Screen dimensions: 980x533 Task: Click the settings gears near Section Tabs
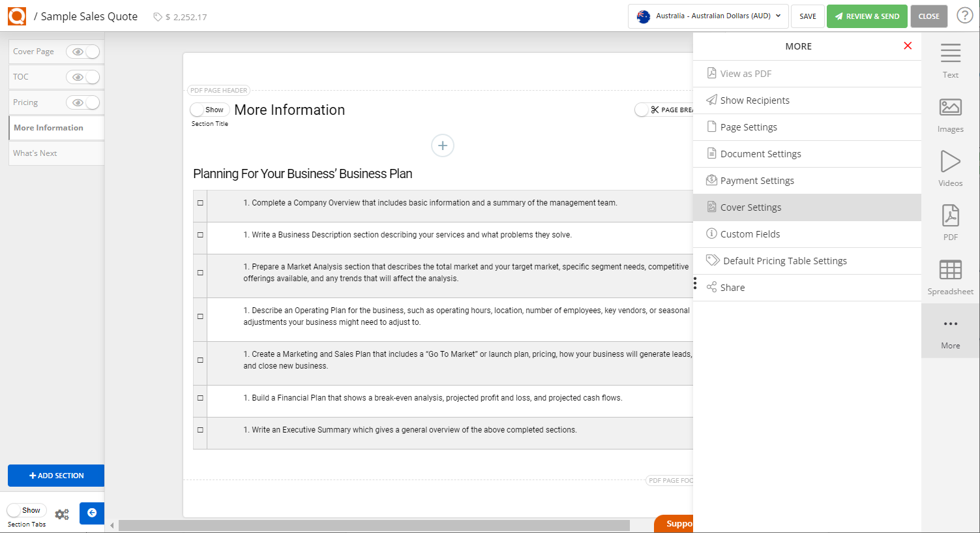click(x=62, y=514)
